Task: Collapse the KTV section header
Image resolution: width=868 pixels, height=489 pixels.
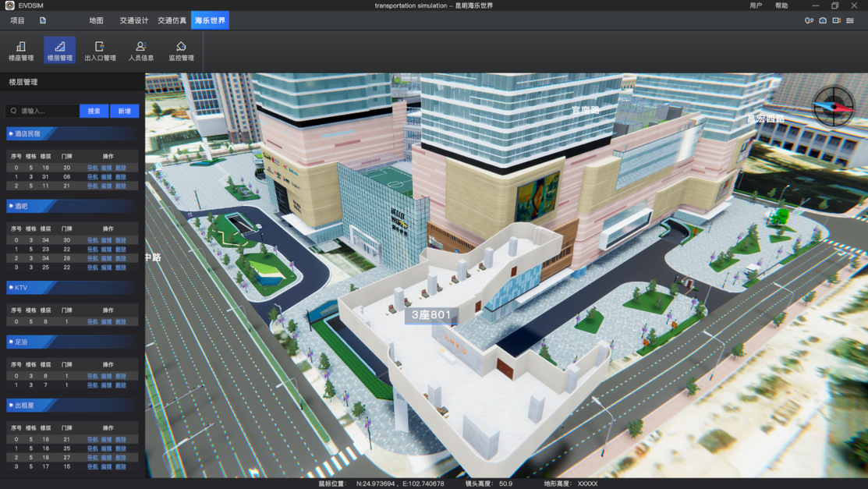Action: point(72,288)
